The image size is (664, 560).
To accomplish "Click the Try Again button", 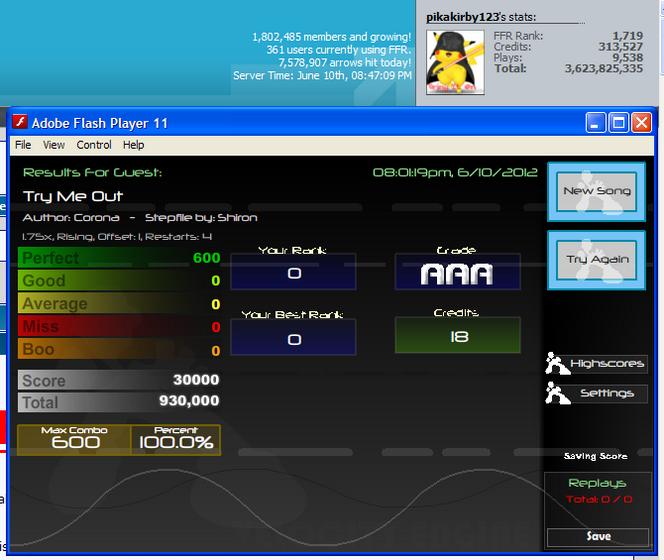I will [596, 260].
